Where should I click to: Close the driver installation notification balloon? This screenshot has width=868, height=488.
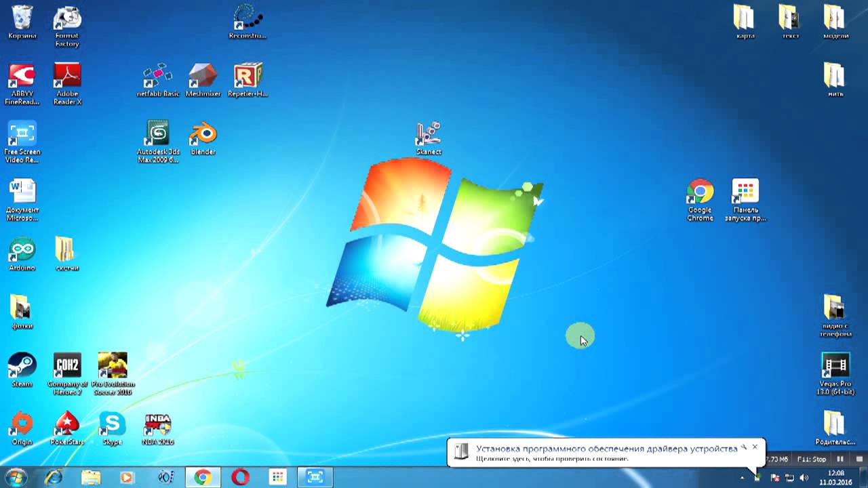pyautogui.click(x=755, y=447)
